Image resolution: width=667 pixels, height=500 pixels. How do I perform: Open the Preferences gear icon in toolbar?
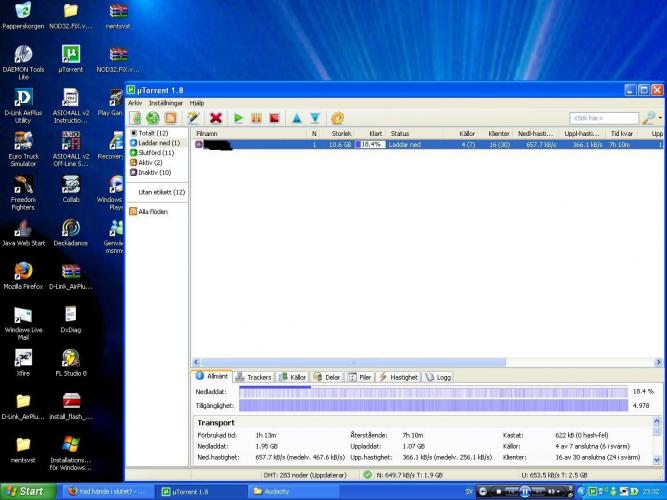click(338, 118)
